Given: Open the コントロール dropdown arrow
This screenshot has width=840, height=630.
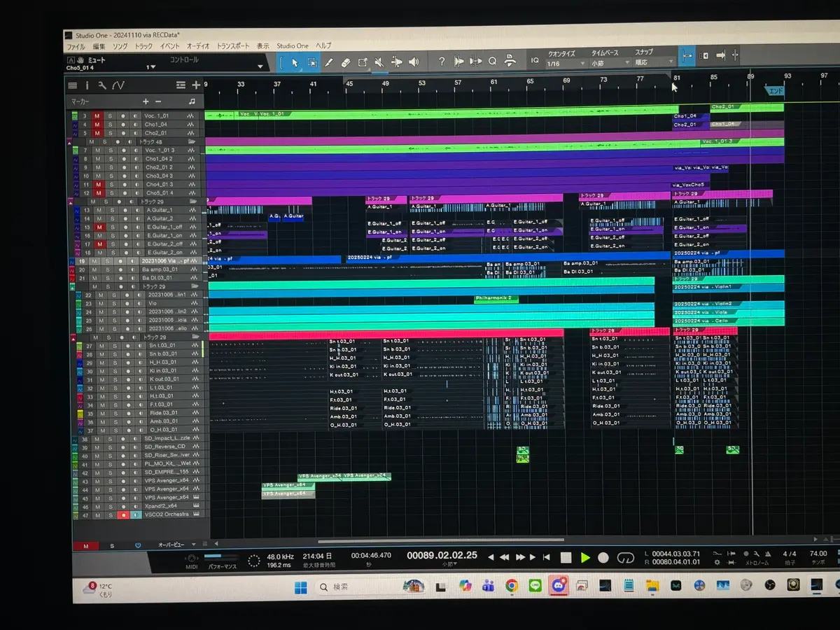Looking at the screenshot, I should pos(260,67).
